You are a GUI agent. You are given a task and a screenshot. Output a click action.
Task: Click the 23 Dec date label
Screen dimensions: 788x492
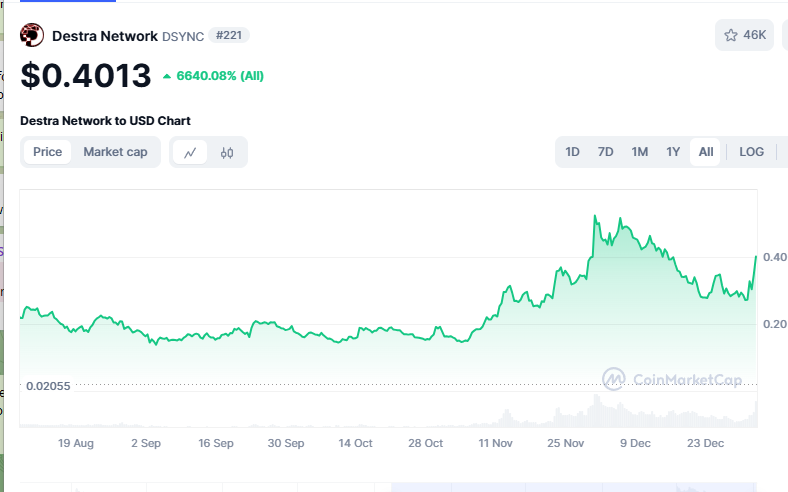[x=705, y=443]
